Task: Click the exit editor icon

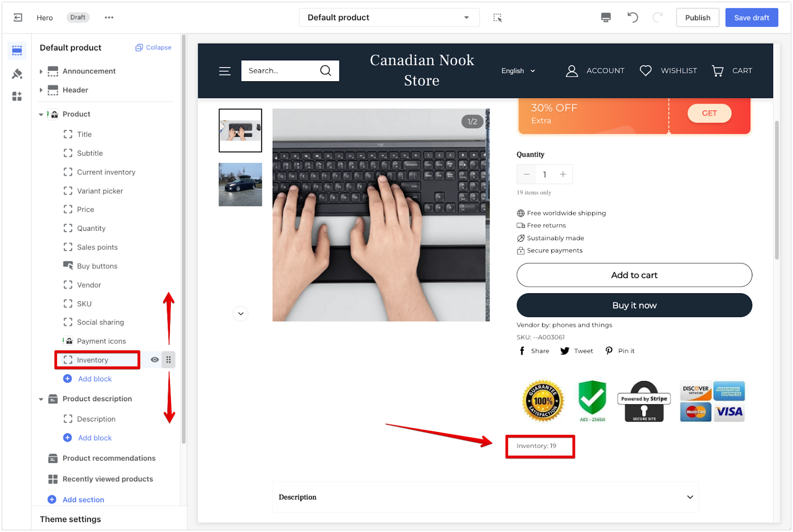Action: (x=18, y=17)
